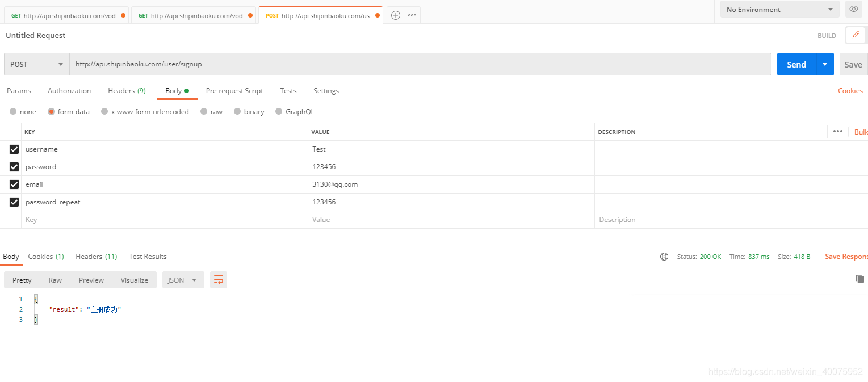Open the Test Results tab
The image size is (868, 382).
click(x=148, y=257)
